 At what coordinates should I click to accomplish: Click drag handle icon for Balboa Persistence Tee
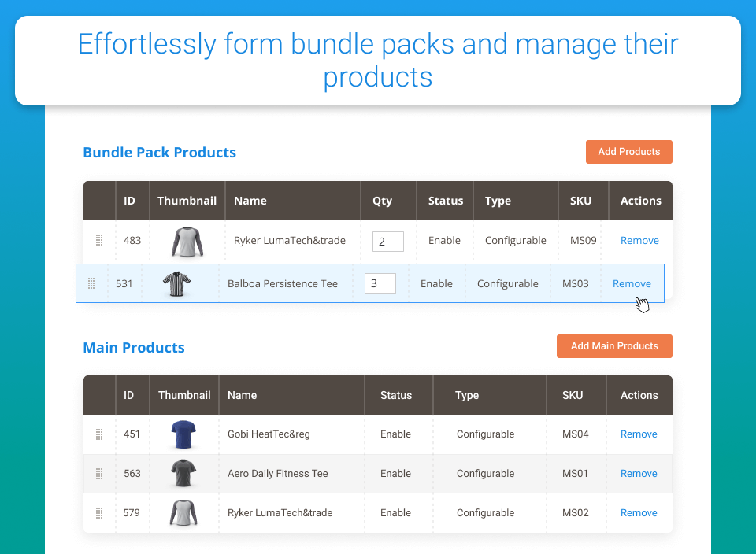coord(91,283)
